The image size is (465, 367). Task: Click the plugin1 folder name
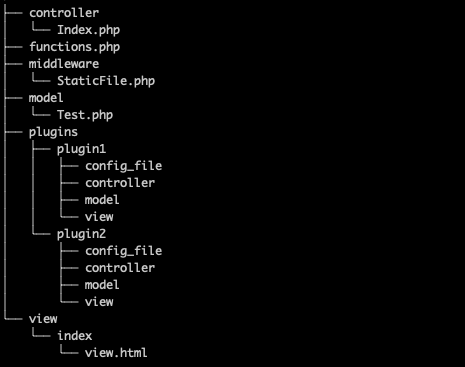coord(81,149)
